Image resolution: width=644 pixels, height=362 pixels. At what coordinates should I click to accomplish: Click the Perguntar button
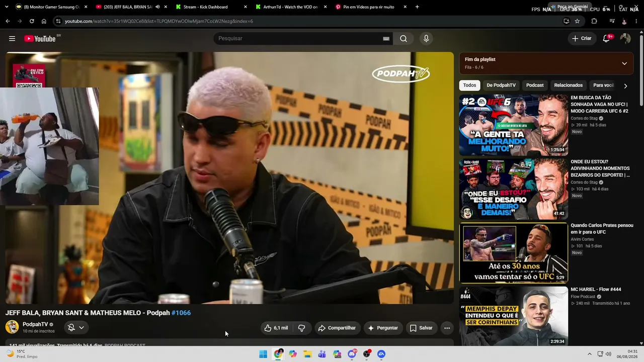pyautogui.click(x=383, y=328)
